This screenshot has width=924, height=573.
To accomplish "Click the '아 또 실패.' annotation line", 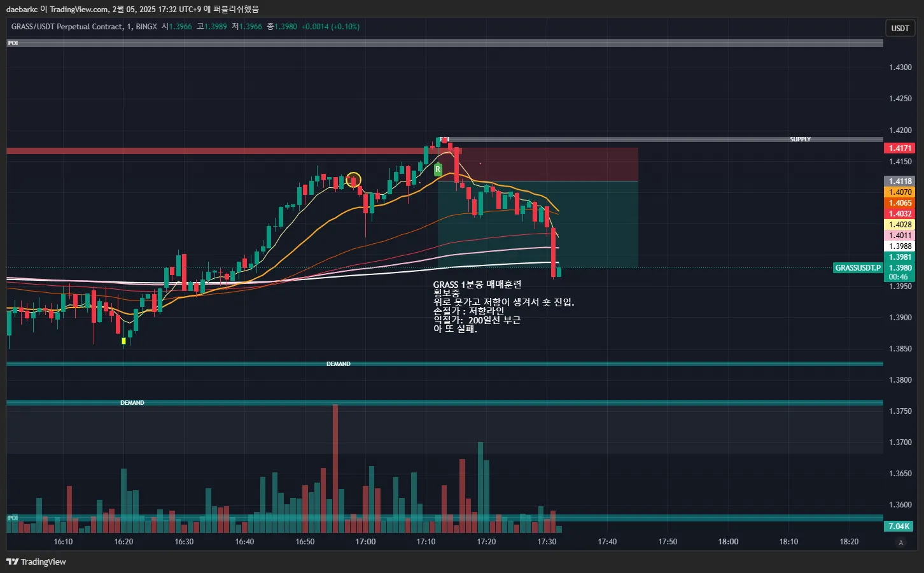I will pyautogui.click(x=455, y=329).
